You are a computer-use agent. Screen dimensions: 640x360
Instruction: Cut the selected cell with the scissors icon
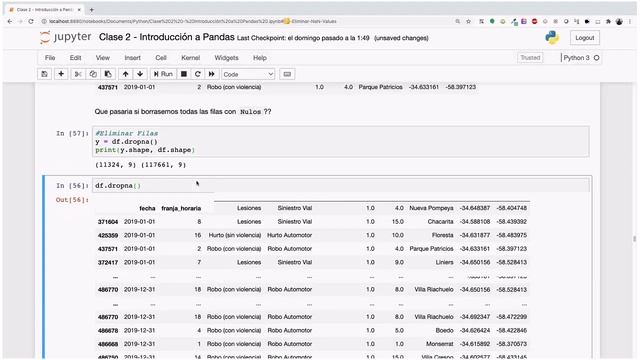[x=78, y=74]
